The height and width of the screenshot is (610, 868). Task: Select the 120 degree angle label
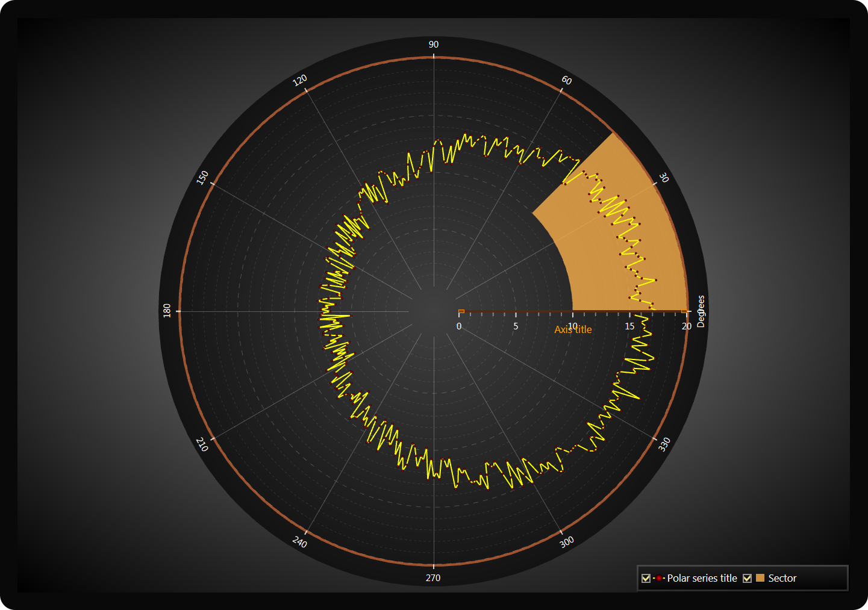coord(300,80)
